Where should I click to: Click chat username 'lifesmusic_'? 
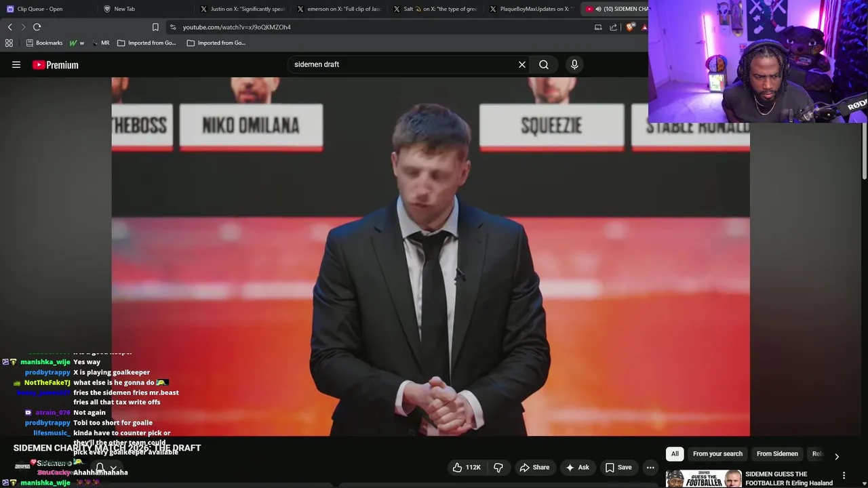52,432
